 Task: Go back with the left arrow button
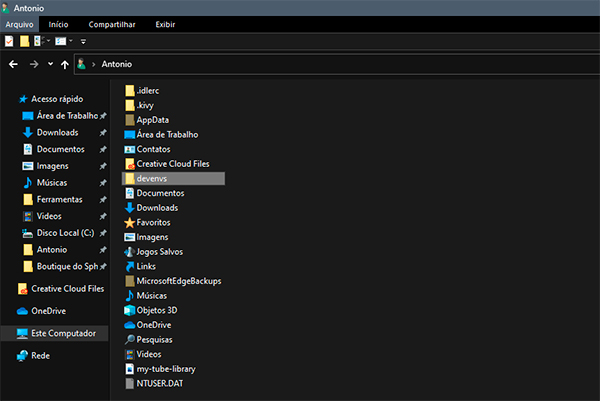click(13, 64)
